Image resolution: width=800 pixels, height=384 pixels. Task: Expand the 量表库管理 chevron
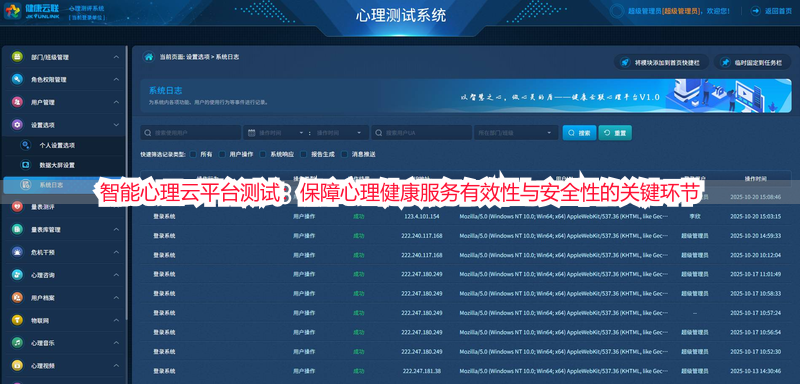pyautogui.click(x=116, y=229)
